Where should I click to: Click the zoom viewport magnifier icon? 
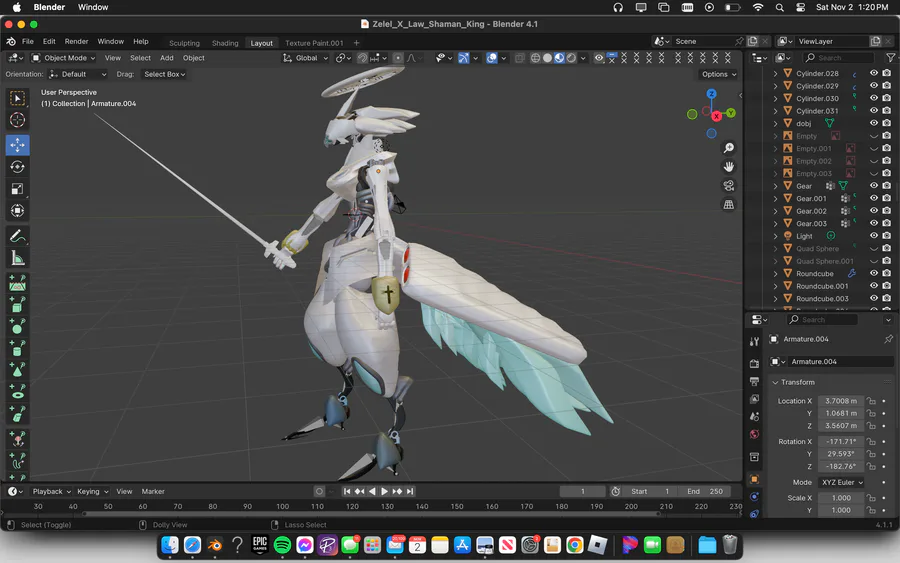(728, 148)
